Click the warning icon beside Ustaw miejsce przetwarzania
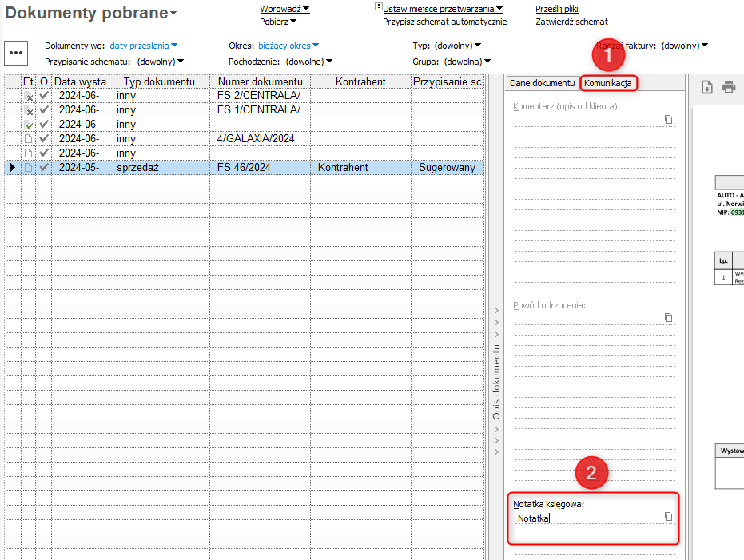This screenshot has width=744, height=560. [378, 6]
